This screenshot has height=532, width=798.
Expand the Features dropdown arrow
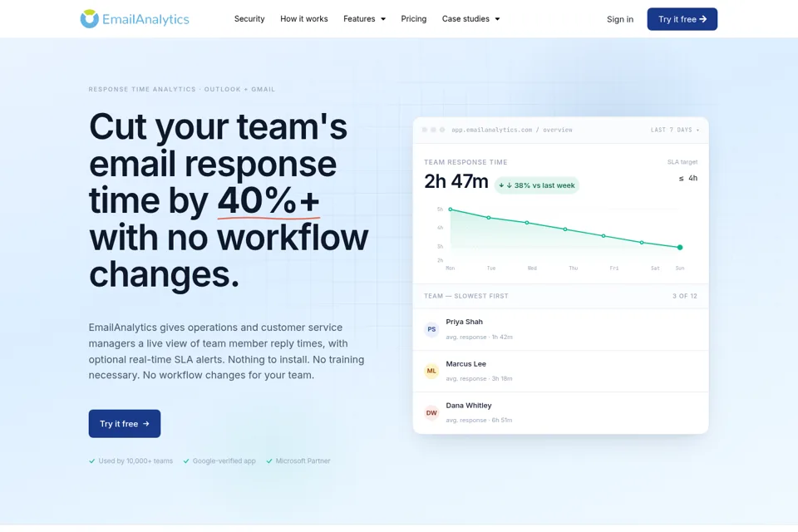click(x=383, y=19)
